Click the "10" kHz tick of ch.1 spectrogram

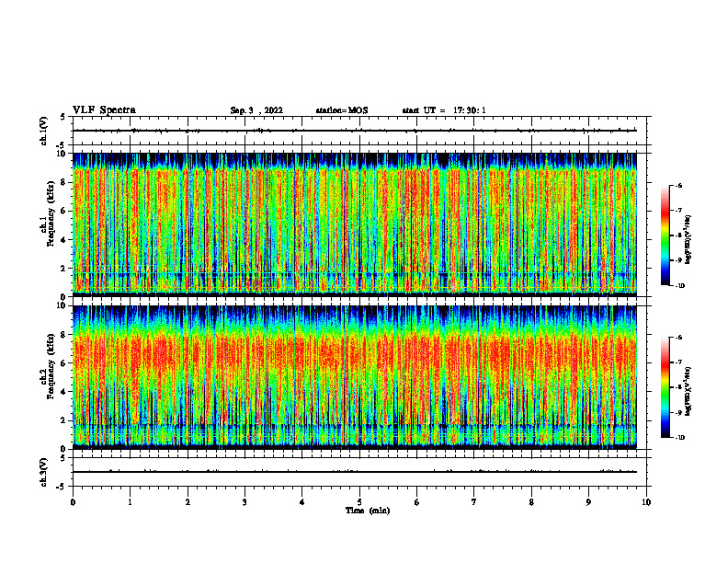(61, 154)
